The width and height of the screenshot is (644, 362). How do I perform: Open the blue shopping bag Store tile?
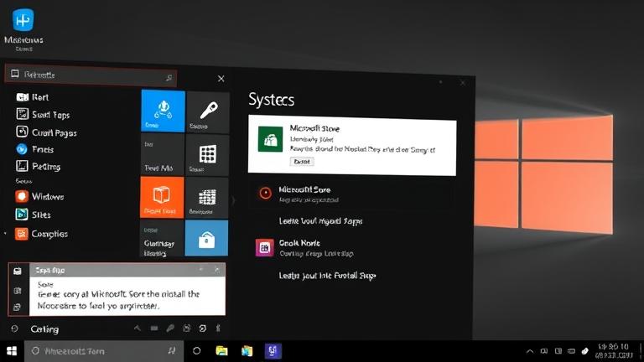point(206,239)
